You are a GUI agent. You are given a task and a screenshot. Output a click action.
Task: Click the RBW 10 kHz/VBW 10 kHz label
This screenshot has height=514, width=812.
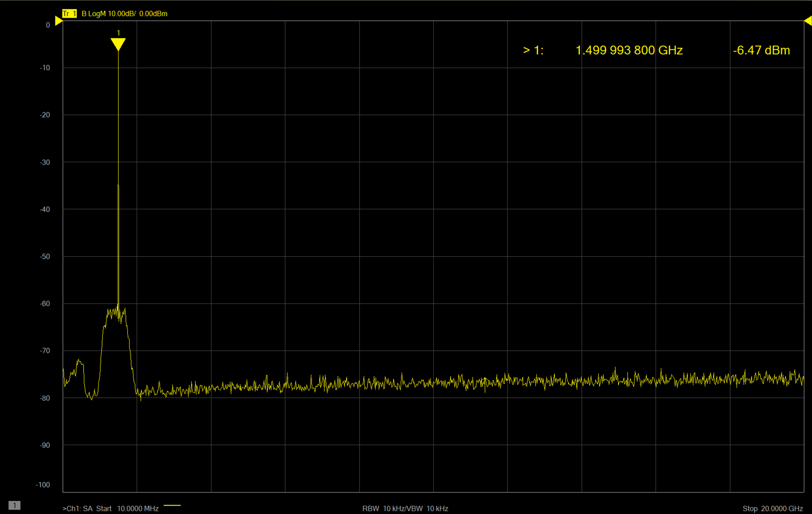[x=405, y=508]
